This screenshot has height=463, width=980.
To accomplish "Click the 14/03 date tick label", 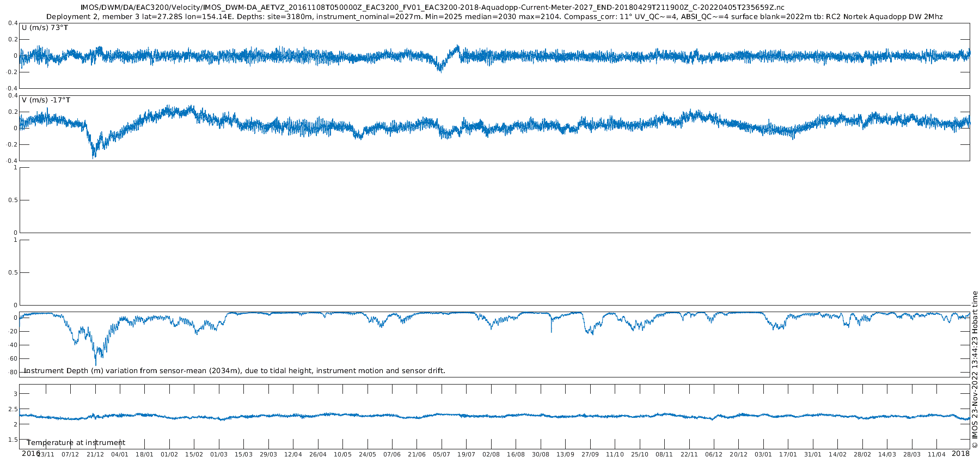I will 887,455.
